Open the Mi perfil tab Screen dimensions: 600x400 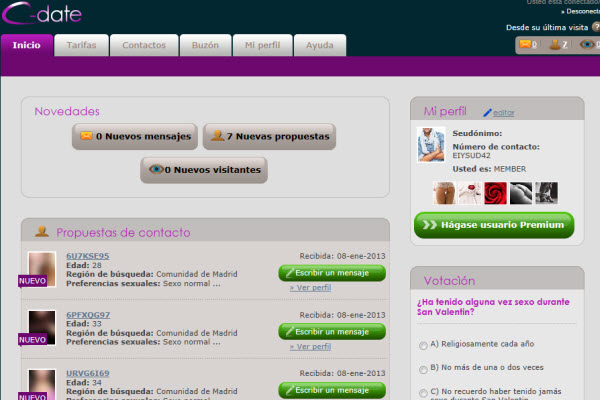pos(262,46)
